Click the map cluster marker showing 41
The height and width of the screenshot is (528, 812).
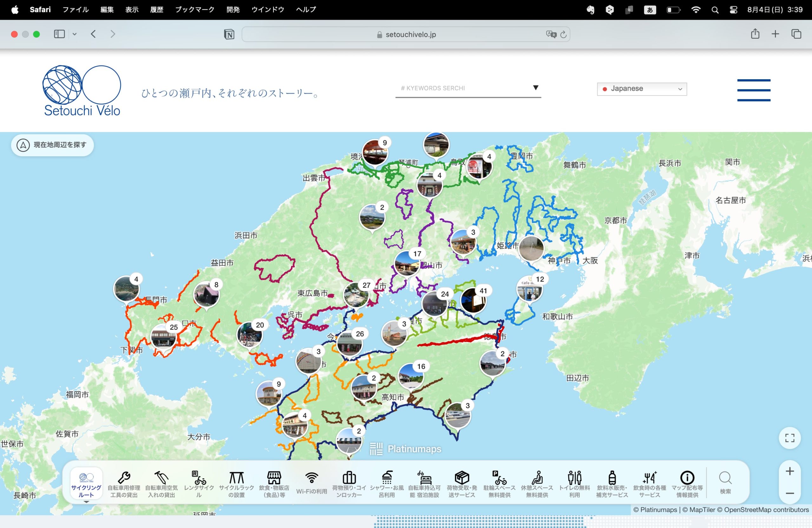click(x=474, y=300)
